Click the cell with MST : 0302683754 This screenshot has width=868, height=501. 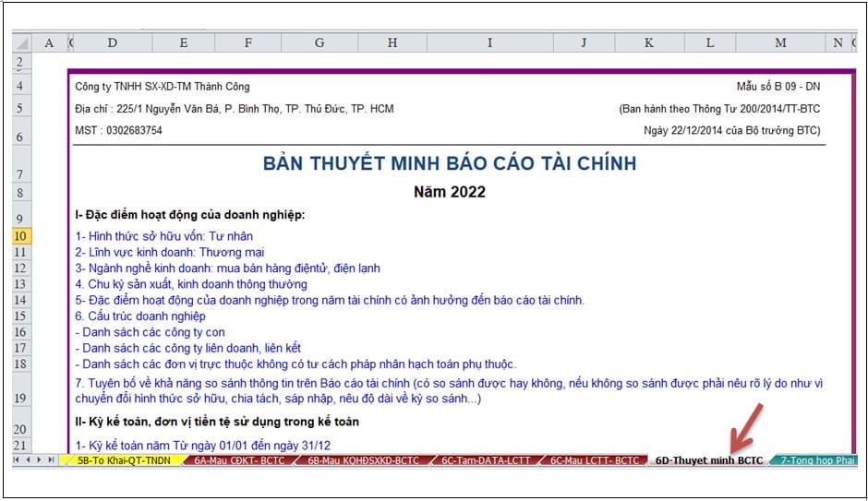point(118,131)
